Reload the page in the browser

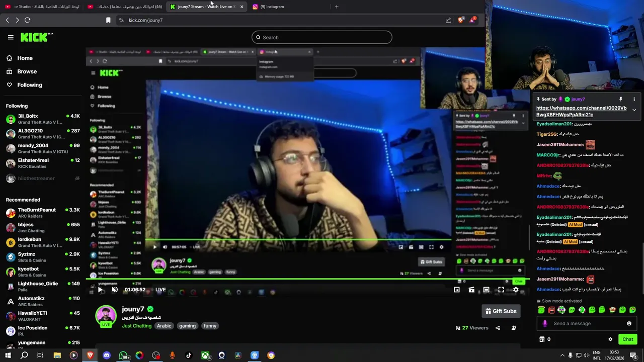27,20
